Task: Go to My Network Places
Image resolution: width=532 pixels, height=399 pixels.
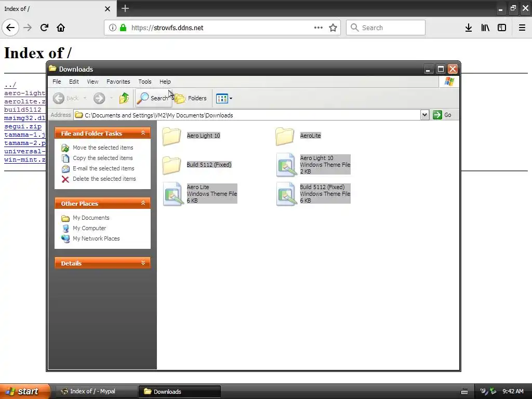Action: (96, 238)
